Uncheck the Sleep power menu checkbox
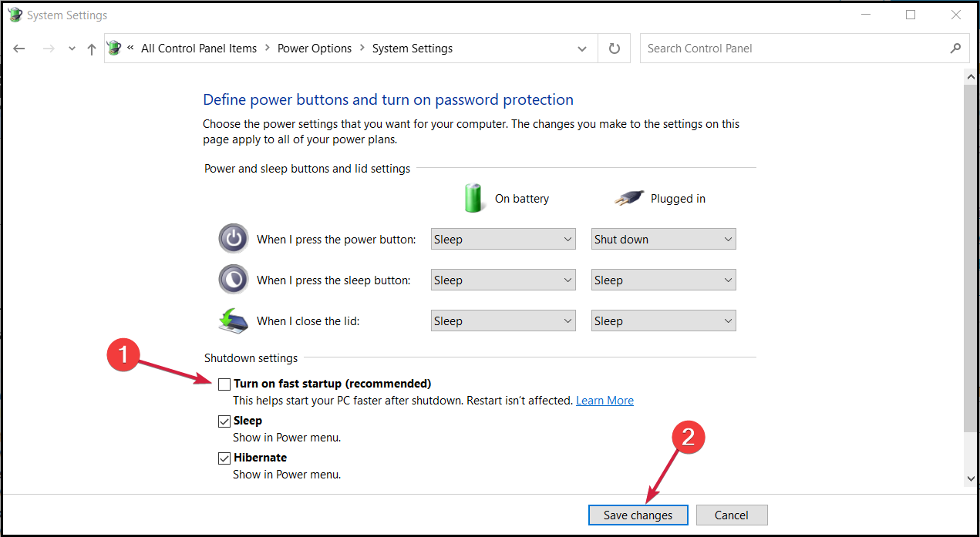Image resolution: width=980 pixels, height=537 pixels. pyautogui.click(x=224, y=421)
